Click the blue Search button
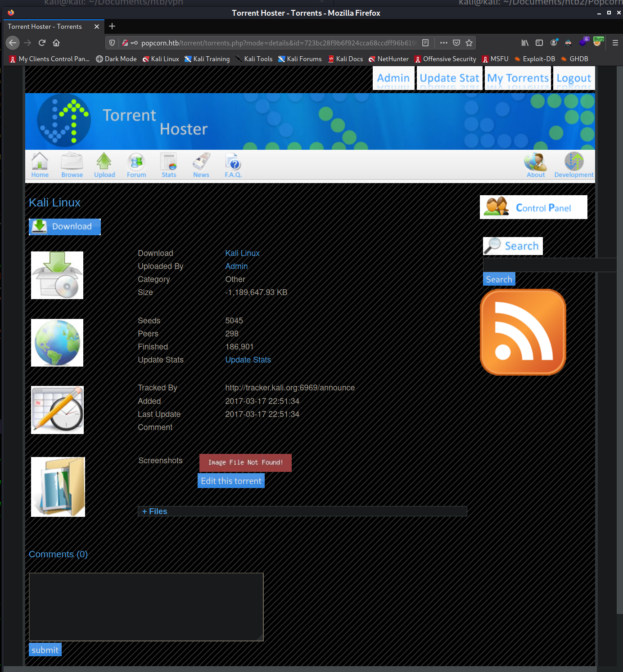The height and width of the screenshot is (672, 623). 499,279
